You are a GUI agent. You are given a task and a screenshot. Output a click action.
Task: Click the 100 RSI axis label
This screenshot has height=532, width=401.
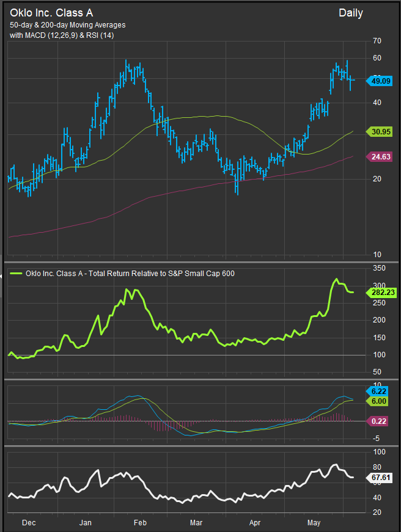coord(379,452)
